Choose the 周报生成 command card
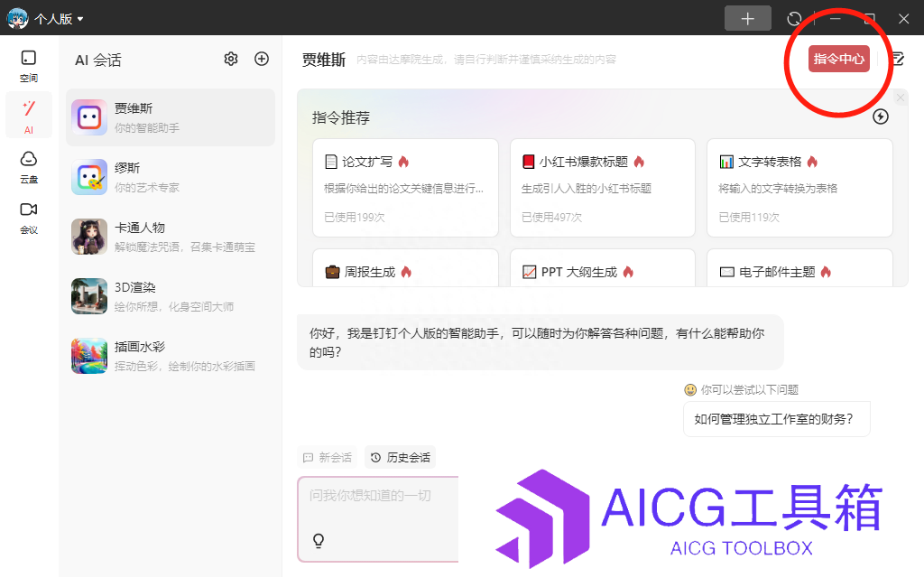Viewport: 924px width, 578px height. tap(405, 268)
